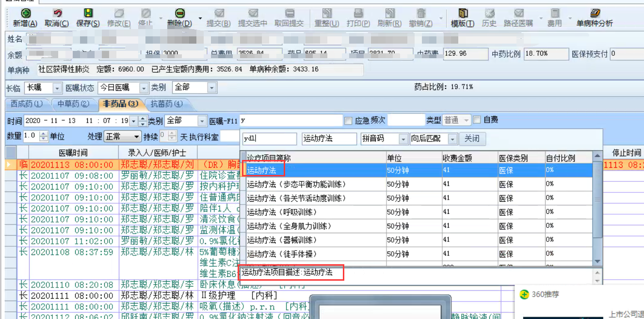This screenshot has height=319, width=644.
Task: Open 类别 全部 dropdown beside 时间 field
Action: 202,121
